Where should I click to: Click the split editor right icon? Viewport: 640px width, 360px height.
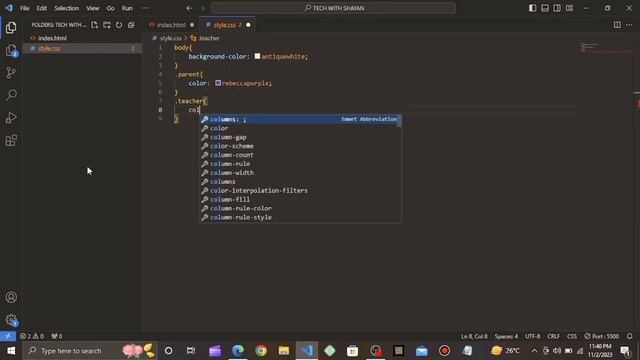[617, 25]
